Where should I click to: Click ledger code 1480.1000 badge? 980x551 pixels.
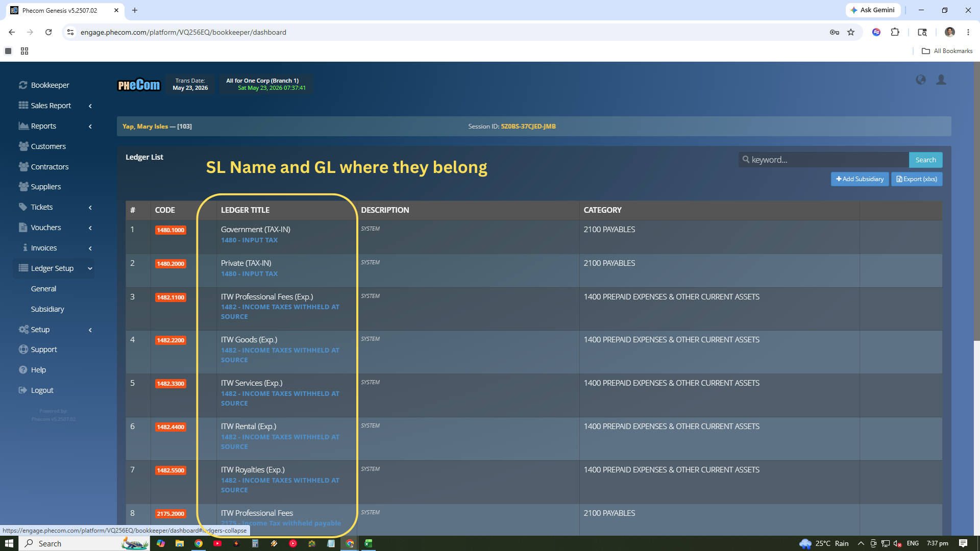tap(170, 230)
